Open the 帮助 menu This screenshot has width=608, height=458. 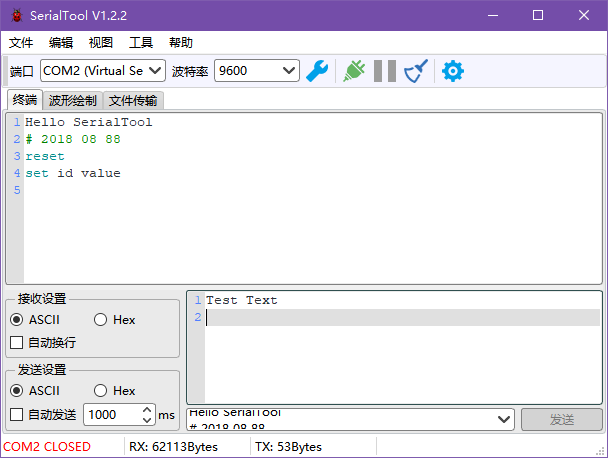tap(181, 43)
